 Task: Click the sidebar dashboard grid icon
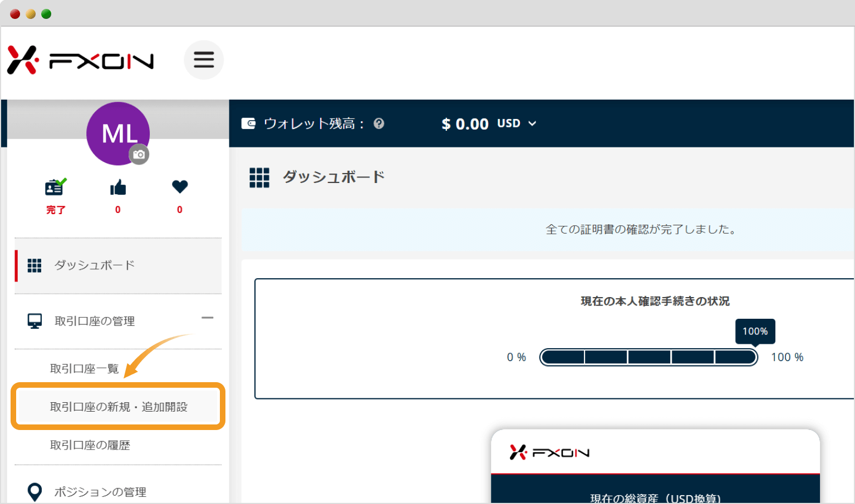point(35,265)
